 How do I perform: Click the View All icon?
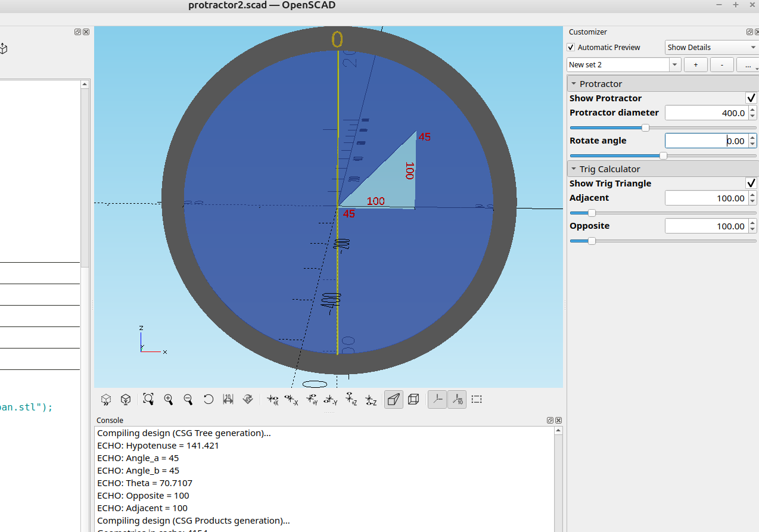pyautogui.click(x=148, y=400)
